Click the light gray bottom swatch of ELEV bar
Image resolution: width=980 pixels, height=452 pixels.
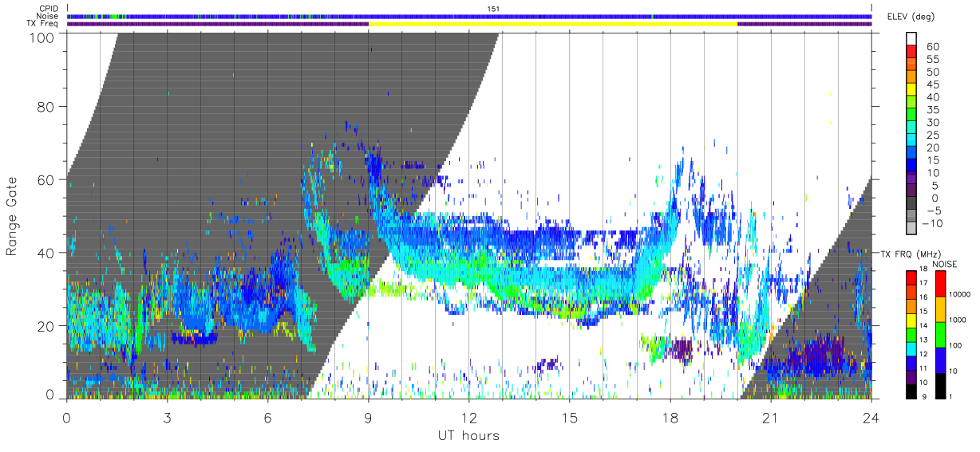(911, 229)
